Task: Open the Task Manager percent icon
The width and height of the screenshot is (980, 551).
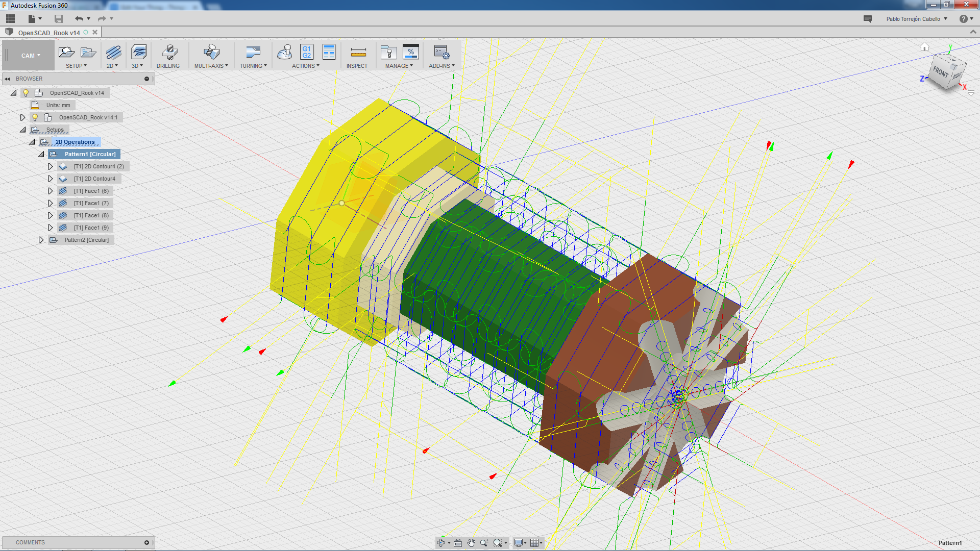Action: pyautogui.click(x=411, y=52)
